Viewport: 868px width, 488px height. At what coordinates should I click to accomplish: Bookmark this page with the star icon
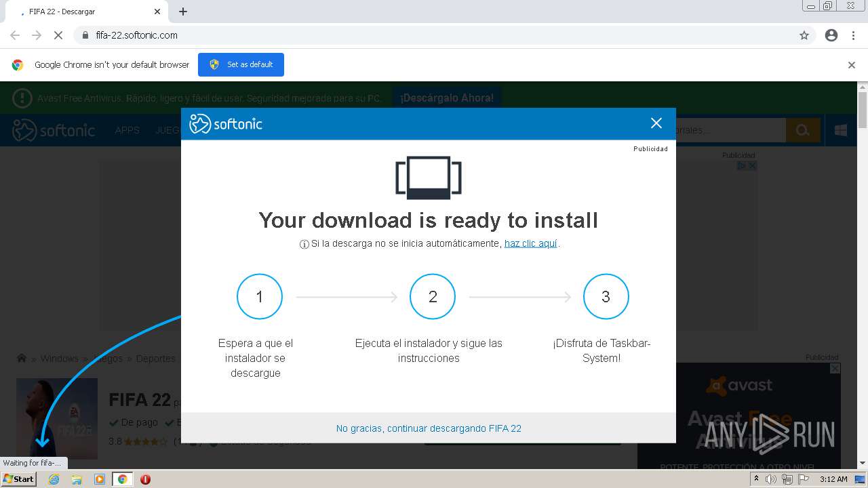point(804,35)
